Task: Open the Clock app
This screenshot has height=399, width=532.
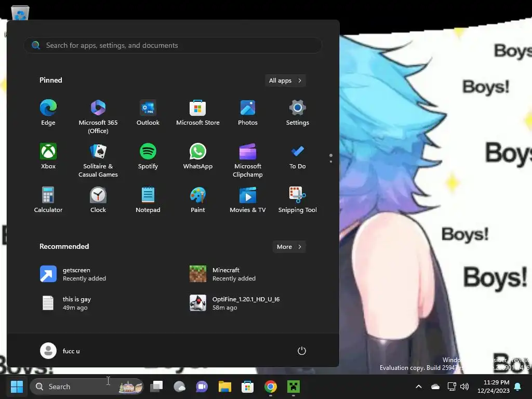Action: point(98,200)
